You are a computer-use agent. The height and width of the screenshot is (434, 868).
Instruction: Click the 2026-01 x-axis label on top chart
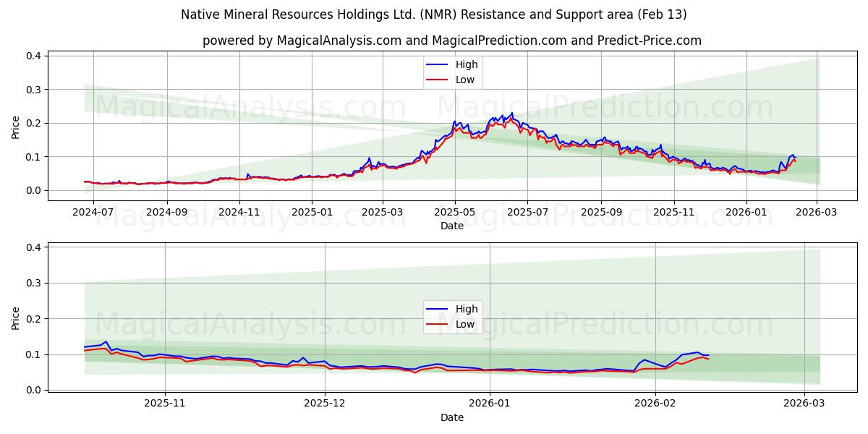click(x=746, y=213)
